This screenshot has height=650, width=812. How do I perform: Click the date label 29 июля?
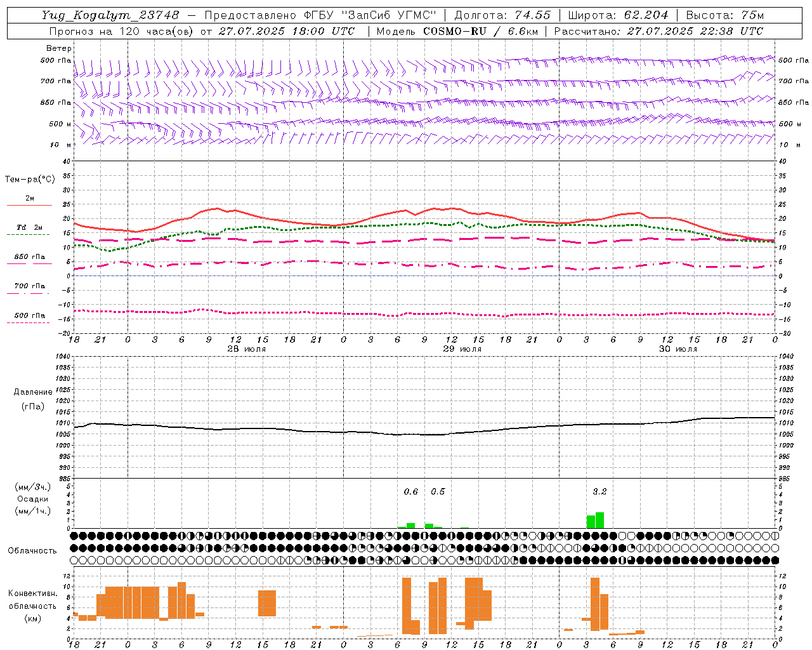coord(462,349)
